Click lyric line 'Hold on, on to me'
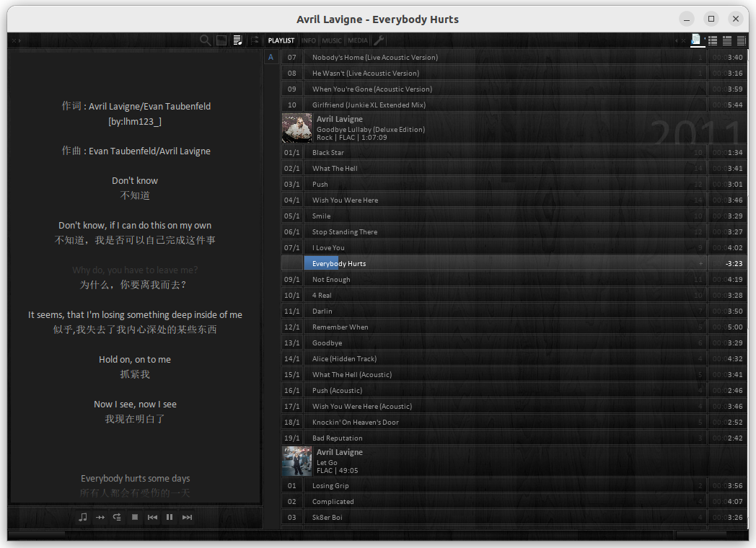 (x=135, y=360)
